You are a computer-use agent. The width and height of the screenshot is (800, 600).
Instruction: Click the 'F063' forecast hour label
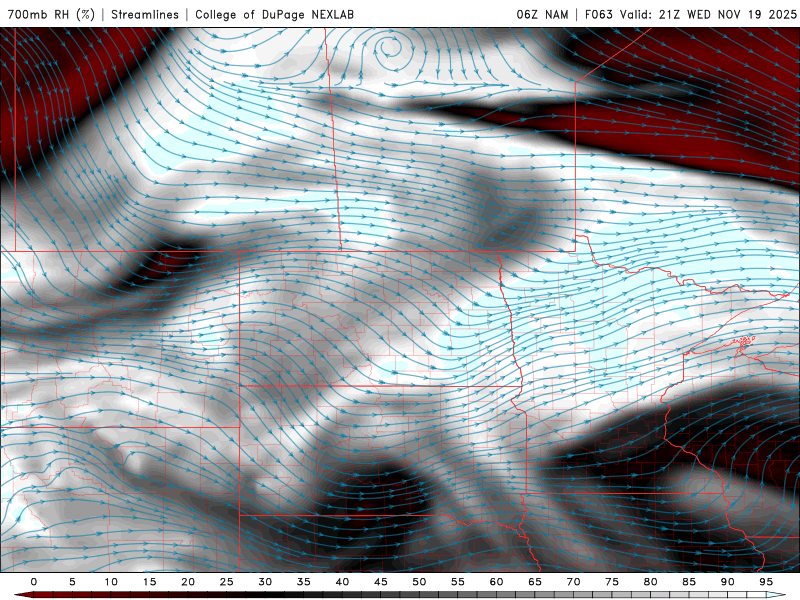click(598, 14)
